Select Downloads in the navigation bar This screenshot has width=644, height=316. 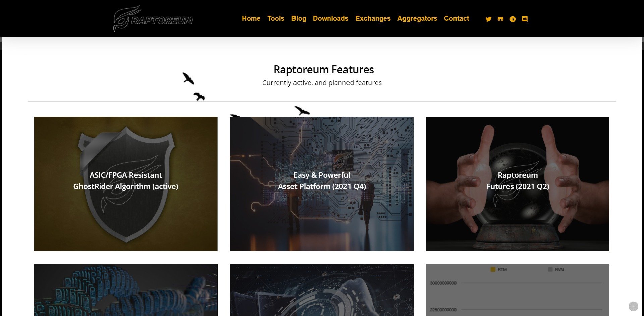[x=330, y=18]
